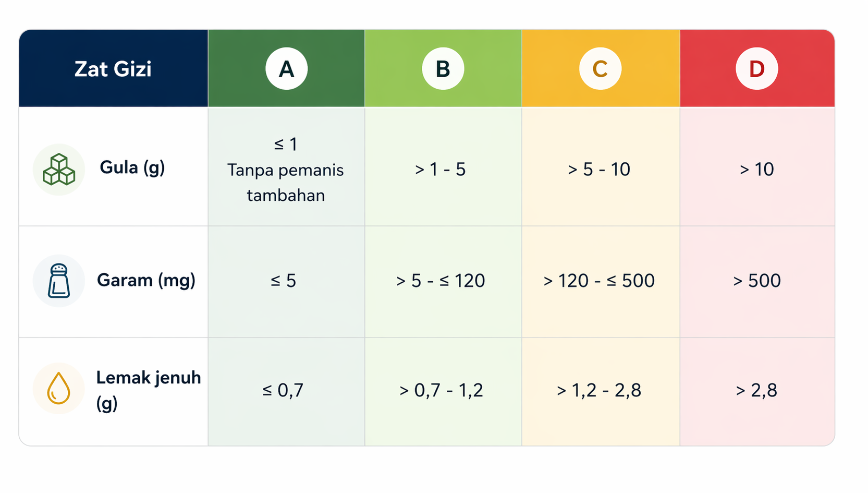Click the oil droplet icon
Screen dimensions: 868x493
point(58,389)
